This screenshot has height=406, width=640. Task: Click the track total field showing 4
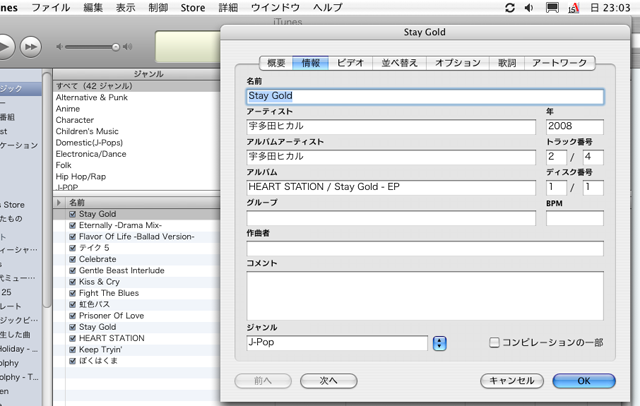point(593,157)
